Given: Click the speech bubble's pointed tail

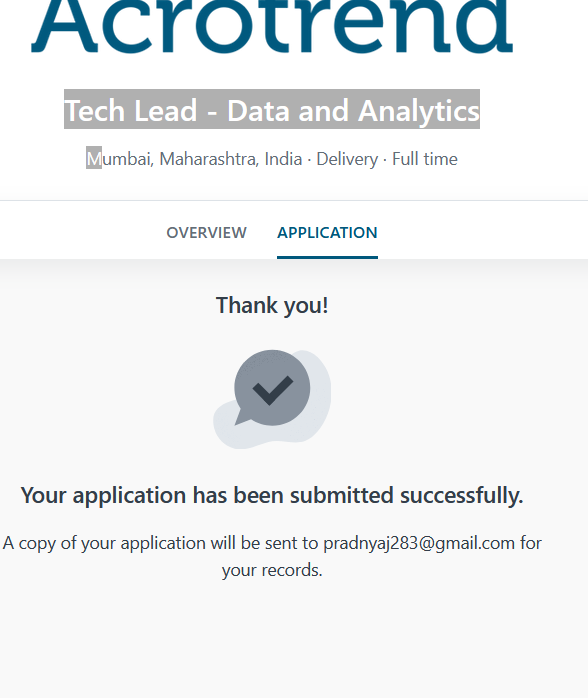Looking at the screenshot, I should click(x=242, y=418).
